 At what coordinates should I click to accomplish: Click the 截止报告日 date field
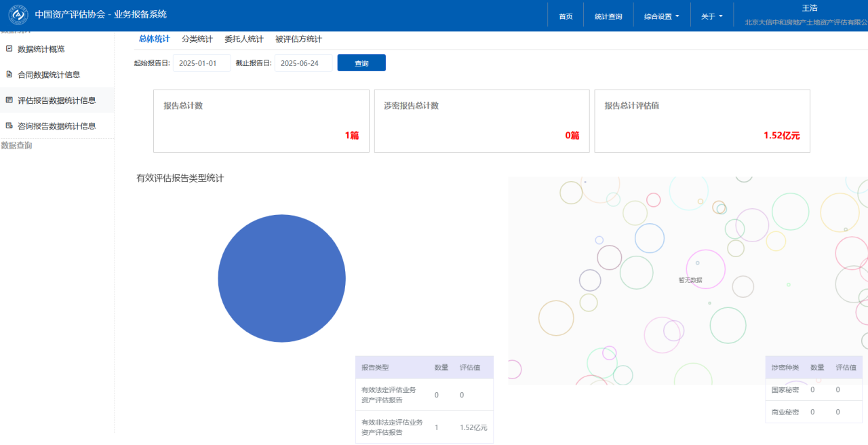[303, 63]
